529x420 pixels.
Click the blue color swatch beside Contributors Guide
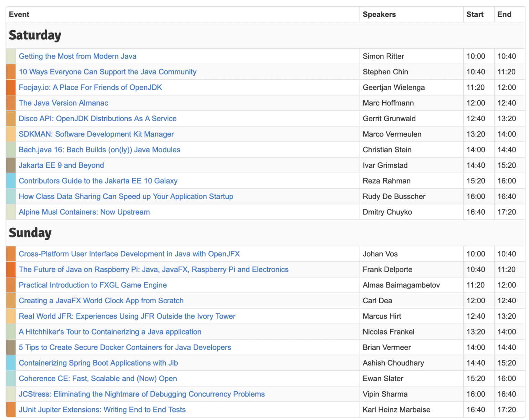[x=11, y=181]
